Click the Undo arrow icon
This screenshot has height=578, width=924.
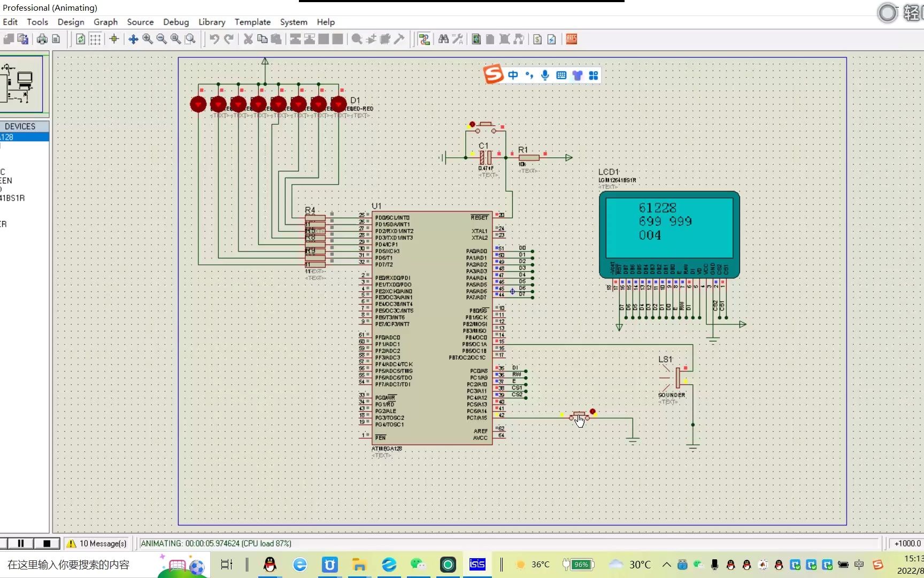point(214,39)
